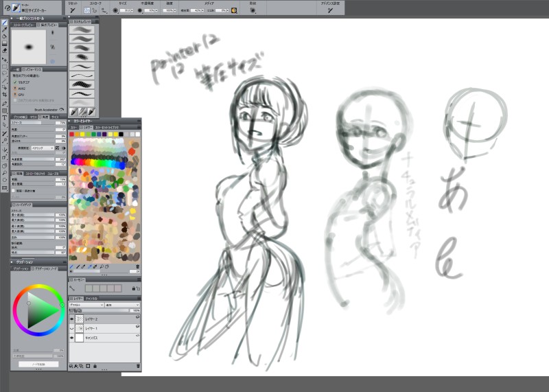The width and height of the screenshot is (549, 392).
Task: Toggle the GPU optimization indicator
Action: tap(15, 95)
